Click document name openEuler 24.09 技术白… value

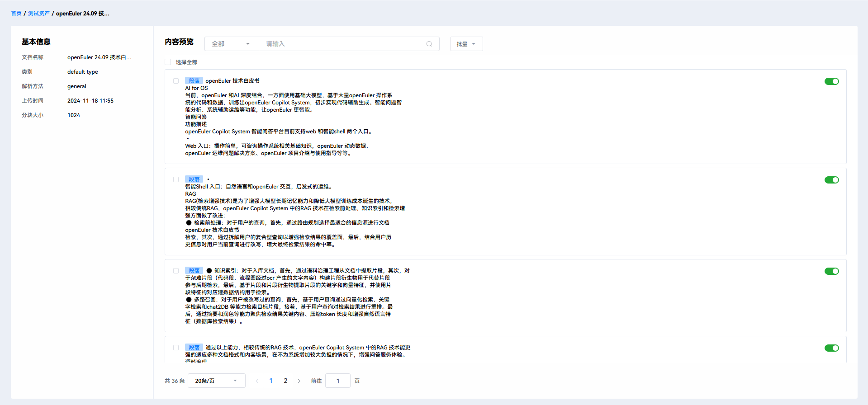[100, 57]
